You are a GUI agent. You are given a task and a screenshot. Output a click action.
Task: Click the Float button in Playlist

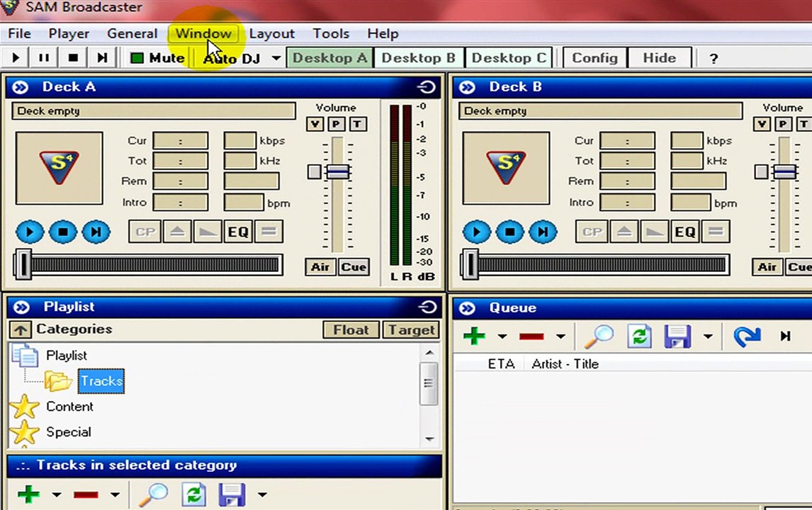[x=351, y=330]
